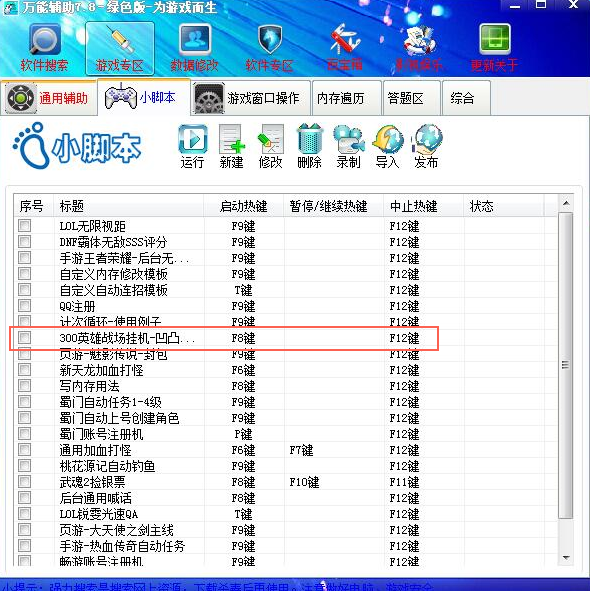The height and width of the screenshot is (591, 590).
Task: Switch to the 通用辅助 tab
Action: click(48, 98)
